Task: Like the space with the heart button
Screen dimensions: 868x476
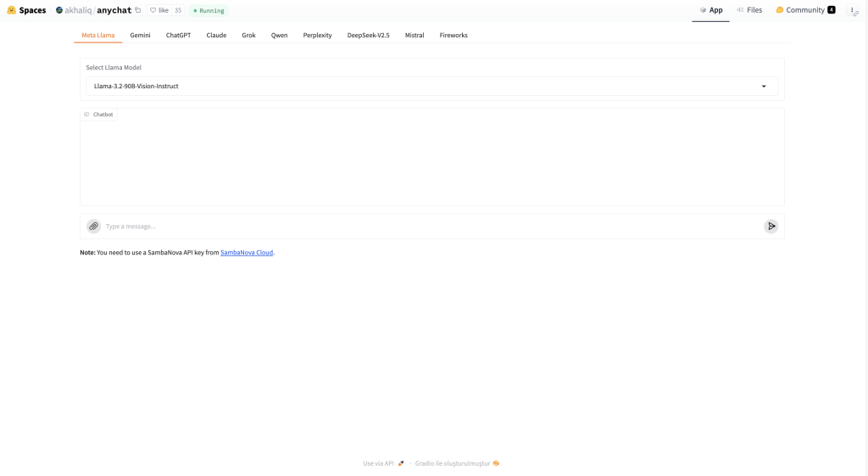Action: [159, 10]
